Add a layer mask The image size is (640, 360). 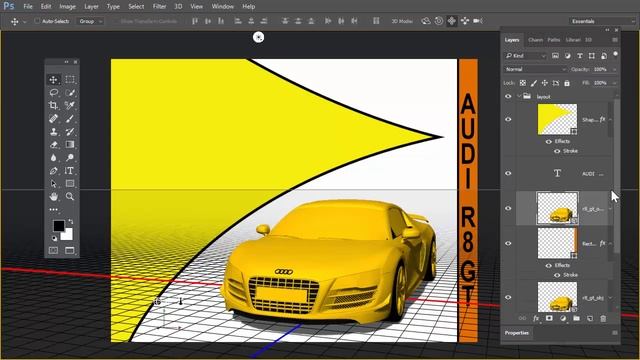tap(549, 318)
